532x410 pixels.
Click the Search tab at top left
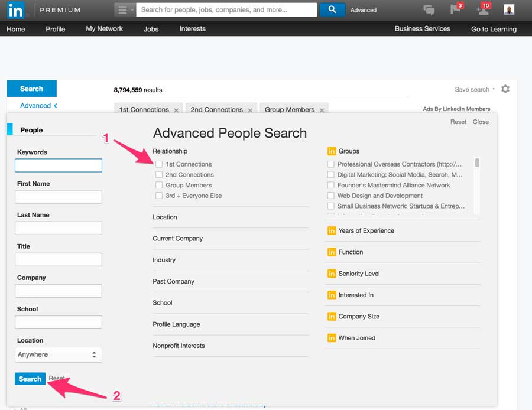31,89
